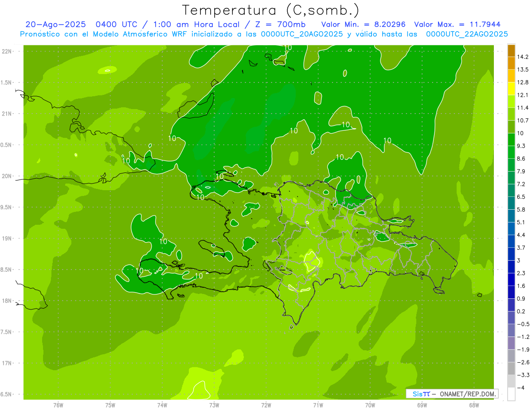532x411 pixels.
Task: Select the '0000UTC_22AGO2025' valid-until time
Action: click(467, 34)
